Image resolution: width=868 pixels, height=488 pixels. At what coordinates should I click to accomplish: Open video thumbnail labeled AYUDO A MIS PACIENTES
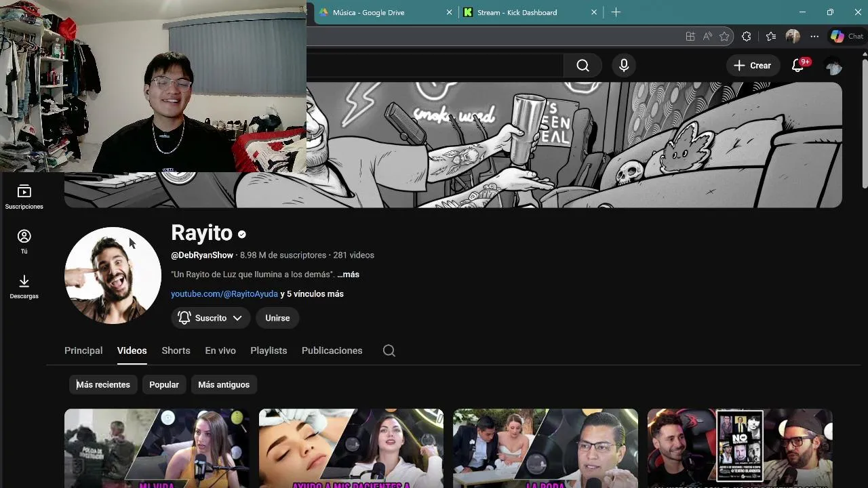pyautogui.click(x=351, y=448)
